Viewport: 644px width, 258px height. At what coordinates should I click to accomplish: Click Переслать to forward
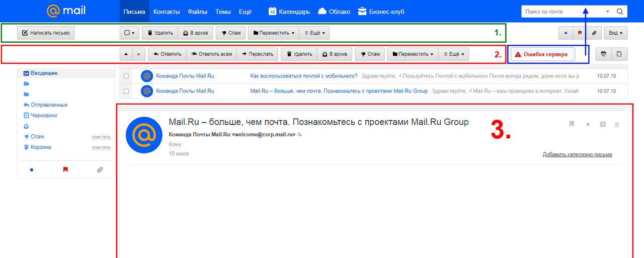click(x=257, y=54)
